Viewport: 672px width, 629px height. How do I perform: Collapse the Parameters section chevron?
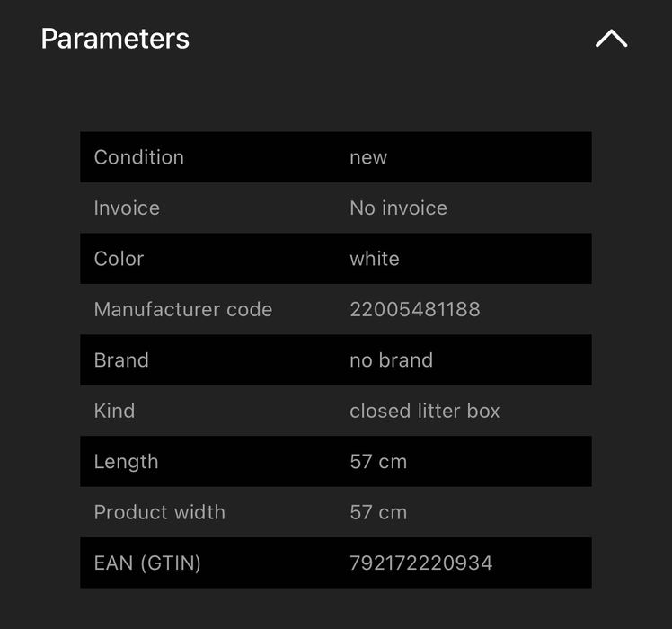click(x=611, y=38)
